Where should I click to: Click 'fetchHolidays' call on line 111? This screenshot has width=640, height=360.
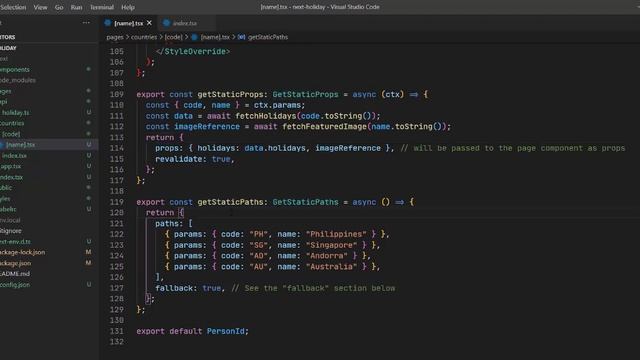(x=266, y=116)
